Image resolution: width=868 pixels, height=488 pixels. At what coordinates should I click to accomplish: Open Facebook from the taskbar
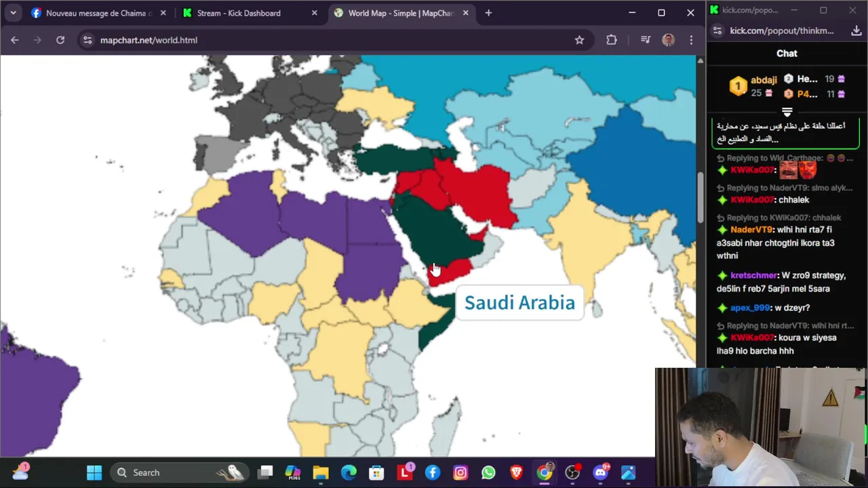click(x=433, y=472)
